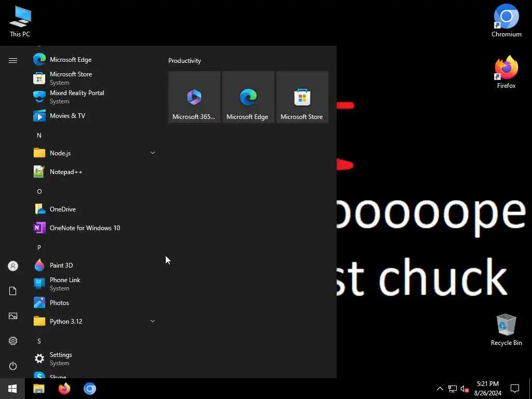The image size is (532, 399).
Task: Click the Power icon in Start sidebar
Action: [13, 366]
